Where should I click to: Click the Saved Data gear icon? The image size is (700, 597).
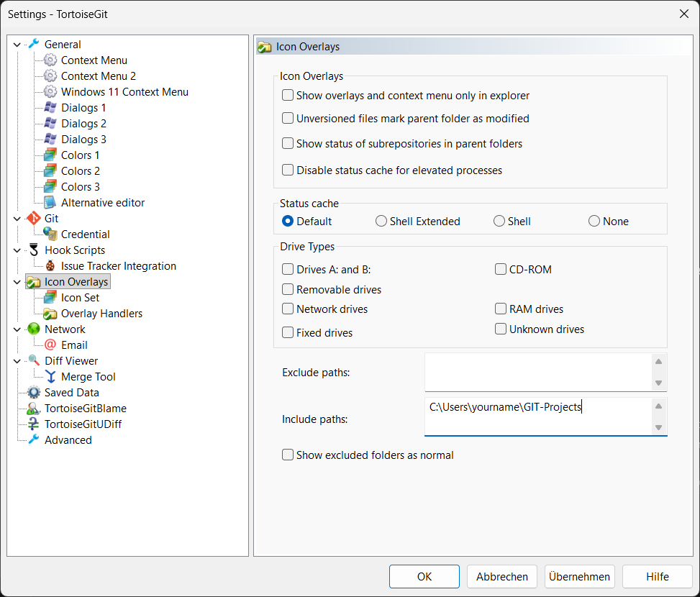coord(34,393)
